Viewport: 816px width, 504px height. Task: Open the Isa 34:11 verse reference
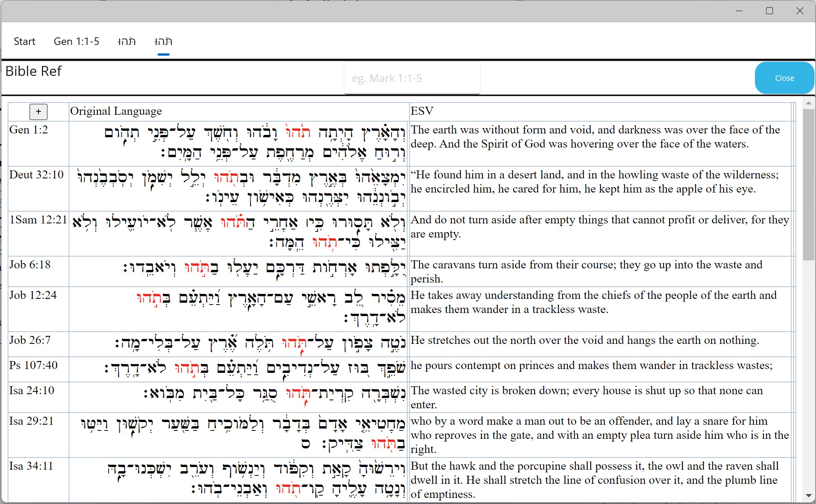pyautogui.click(x=32, y=465)
